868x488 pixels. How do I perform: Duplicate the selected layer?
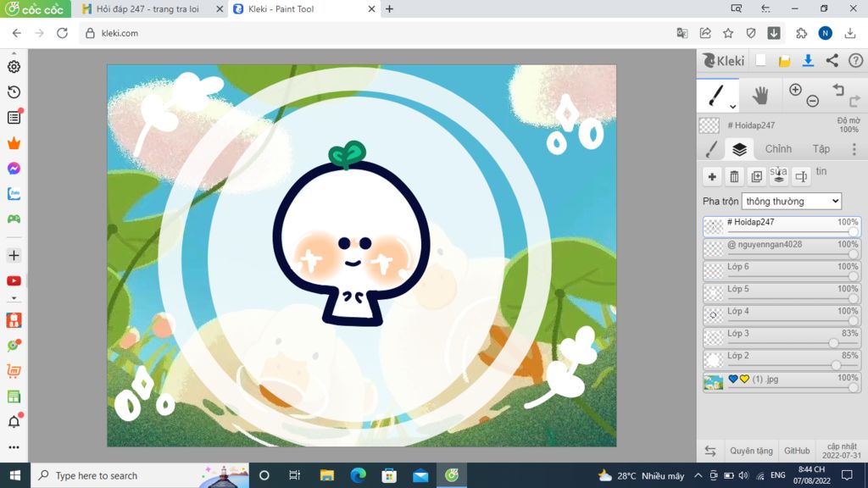(756, 176)
